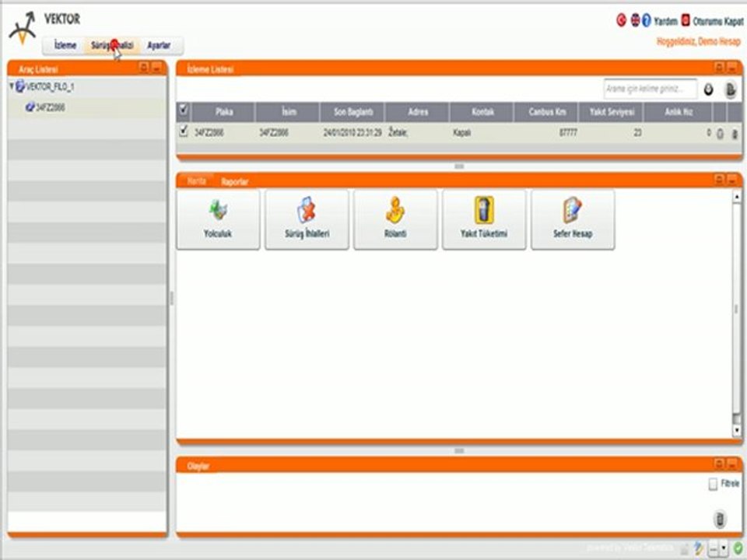Maximize the Harita/Raporlar panel
This screenshot has width=747, height=560.
[x=720, y=180]
